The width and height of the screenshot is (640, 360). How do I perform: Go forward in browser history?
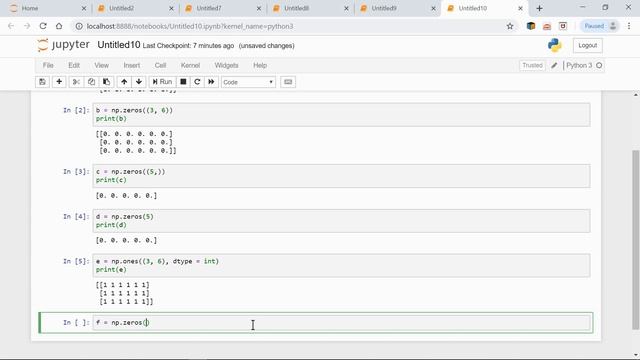[x=27, y=26]
